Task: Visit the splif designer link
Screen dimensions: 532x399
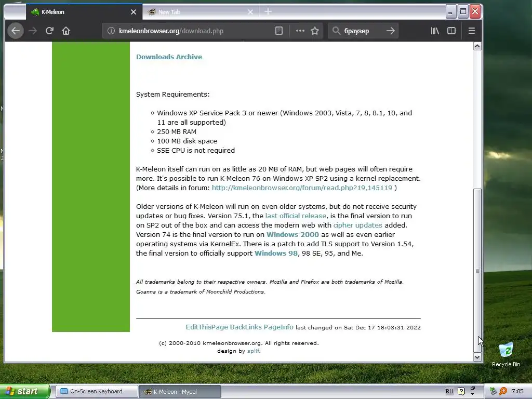Action: tap(253, 351)
